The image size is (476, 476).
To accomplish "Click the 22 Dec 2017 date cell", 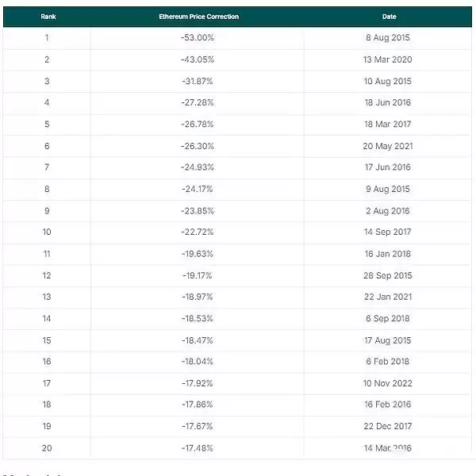I will [388, 426].
